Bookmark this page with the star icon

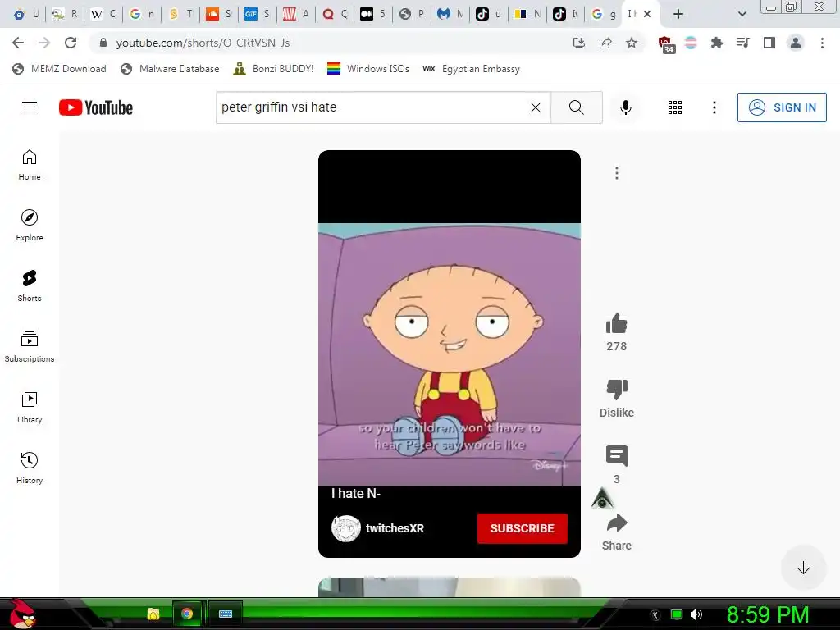tap(632, 43)
